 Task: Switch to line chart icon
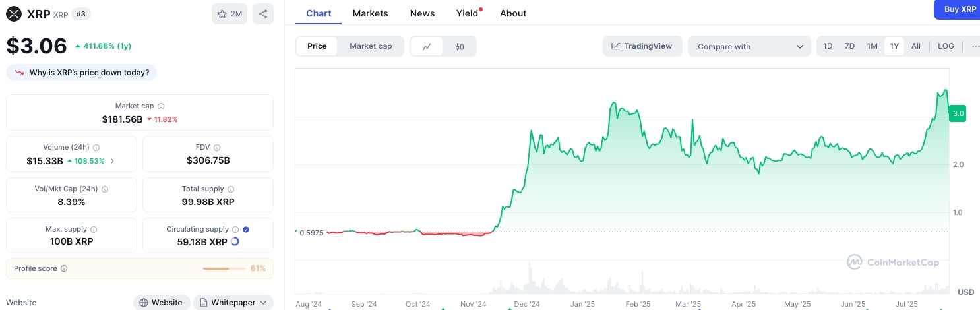[x=427, y=46]
